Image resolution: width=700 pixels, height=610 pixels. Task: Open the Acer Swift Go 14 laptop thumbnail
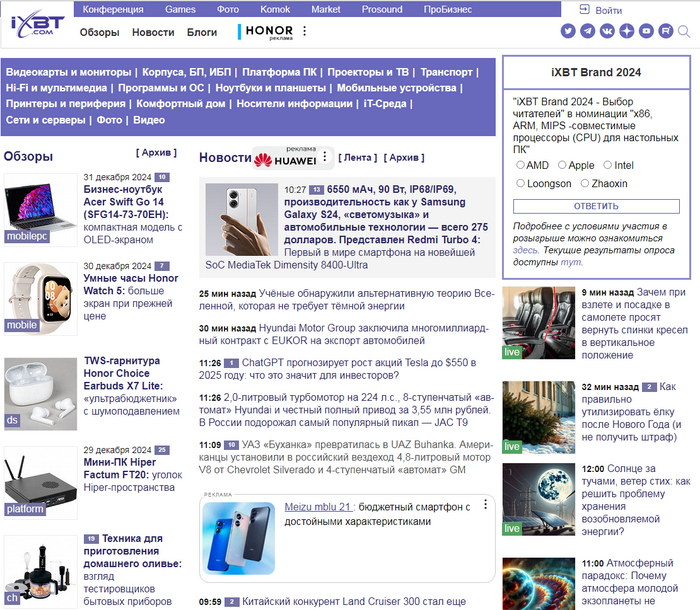(x=41, y=210)
